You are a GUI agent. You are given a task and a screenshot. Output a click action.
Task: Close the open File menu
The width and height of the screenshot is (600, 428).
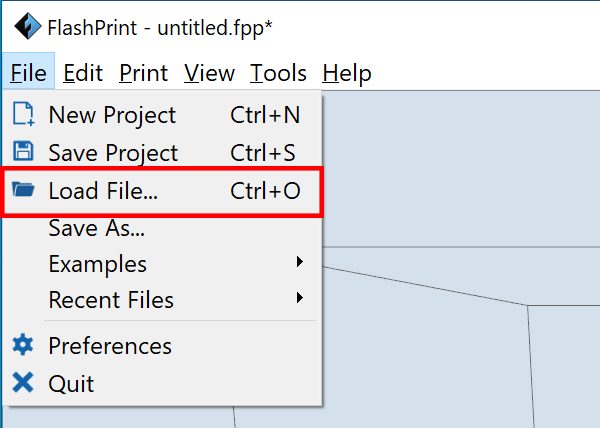[x=29, y=73]
